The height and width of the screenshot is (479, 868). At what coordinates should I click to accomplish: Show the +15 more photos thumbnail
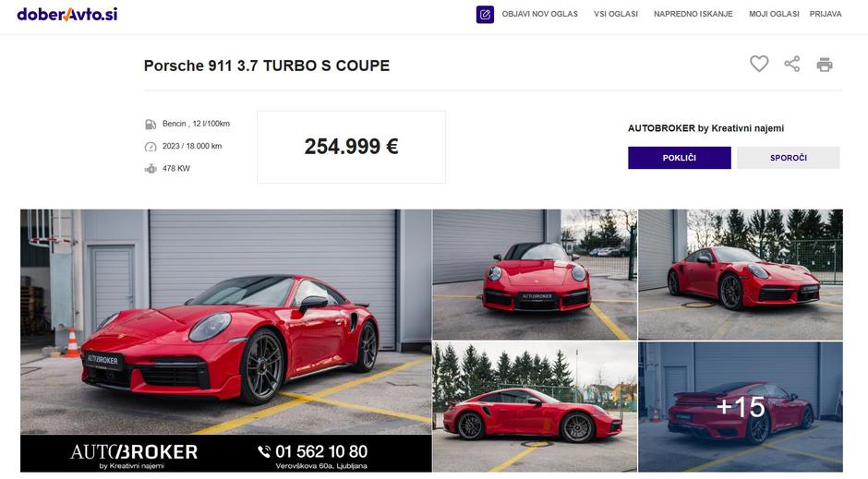coord(741,406)
